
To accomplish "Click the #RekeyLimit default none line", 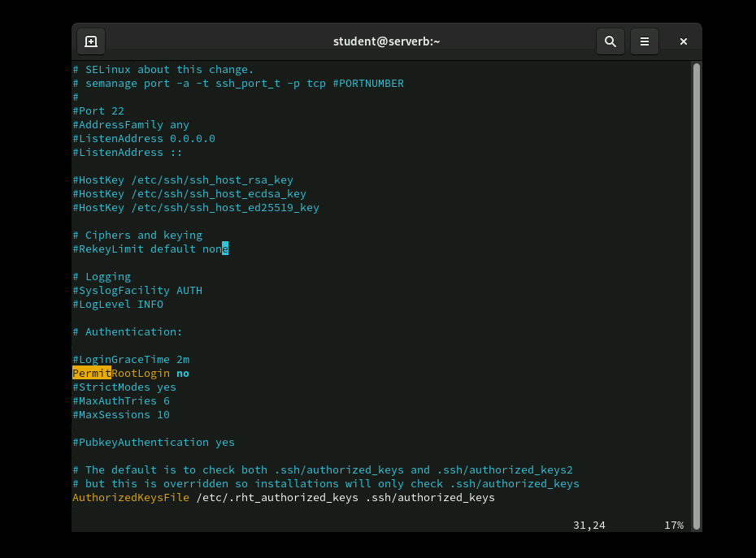I will (150, 249).
